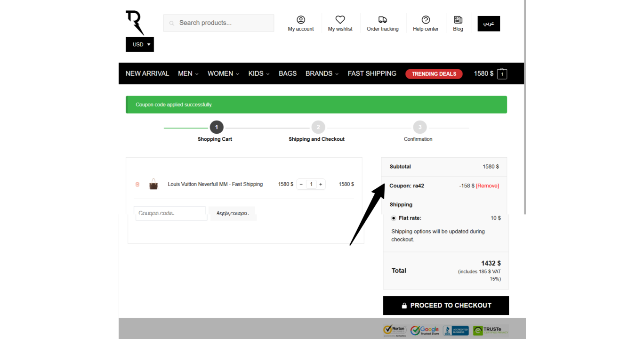Viewport: 644px width, 339px height.
Task: Select Flat rate shipping option
Action: 394,218
